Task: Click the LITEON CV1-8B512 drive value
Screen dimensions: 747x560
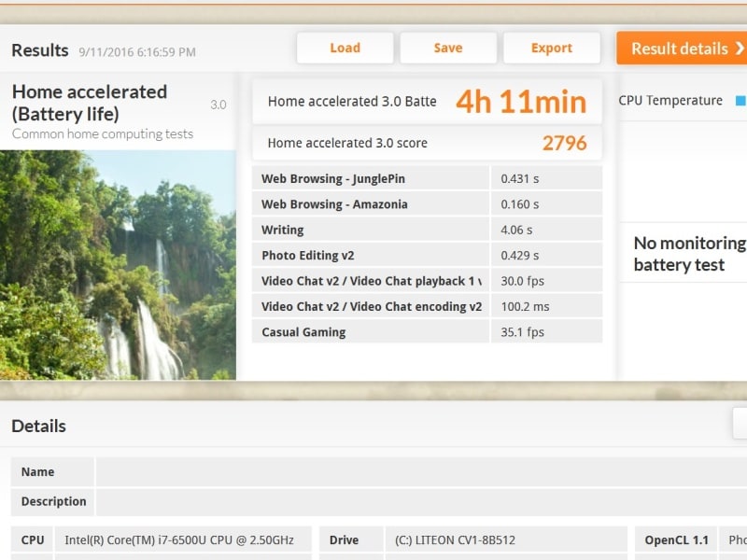Action: (x=455, y=540)
